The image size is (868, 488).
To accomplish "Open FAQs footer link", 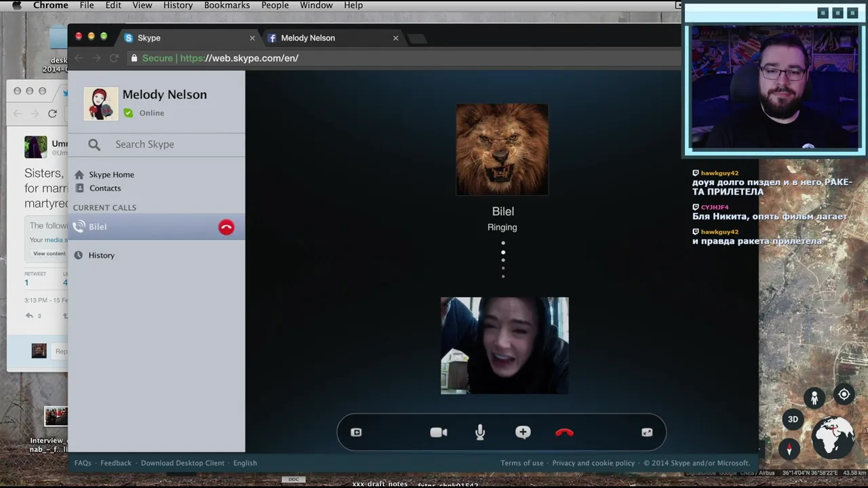I will 83,463.
